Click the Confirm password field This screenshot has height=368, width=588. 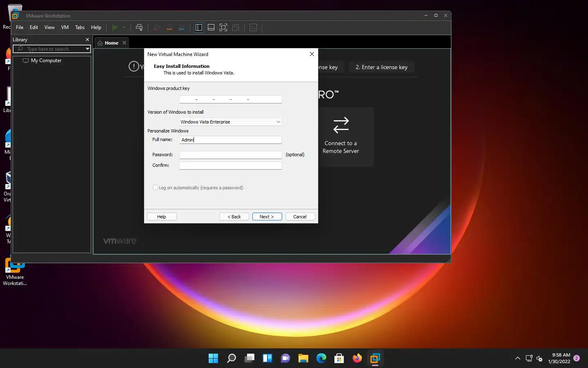click(x=231, y=166)
